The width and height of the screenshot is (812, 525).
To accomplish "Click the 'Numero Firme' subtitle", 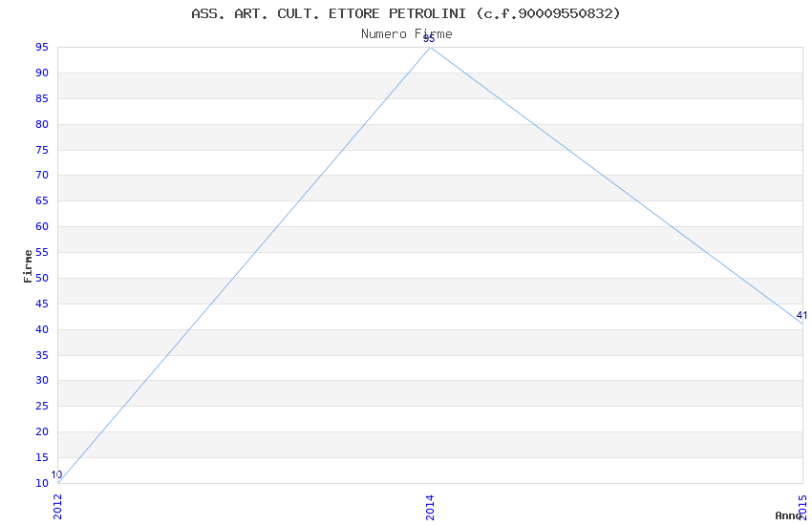I will 407,33.
